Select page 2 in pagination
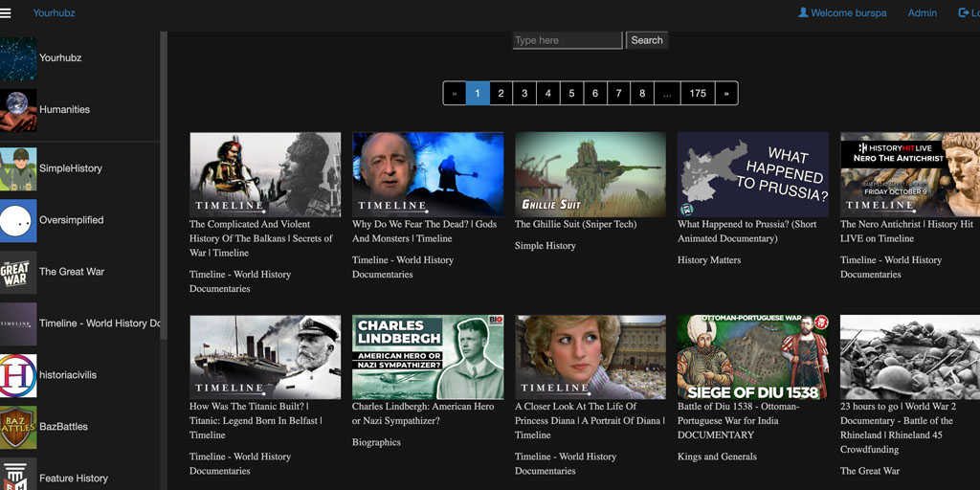 coord(501,94)
